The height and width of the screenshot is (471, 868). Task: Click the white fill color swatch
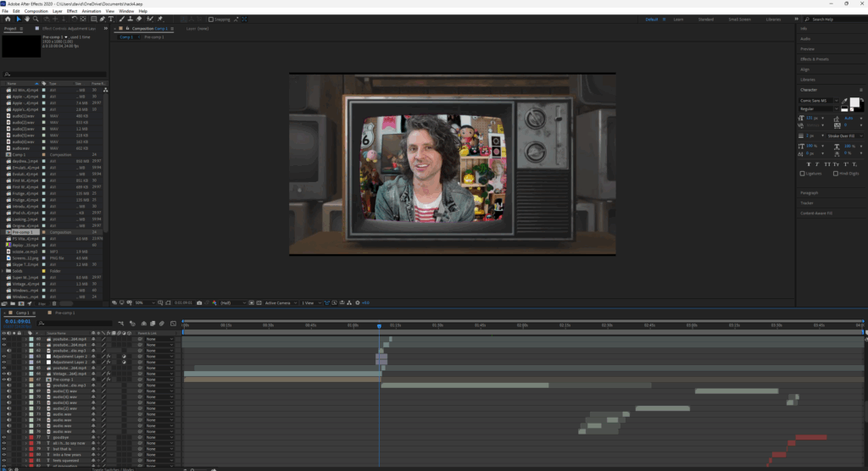point(854,102)
